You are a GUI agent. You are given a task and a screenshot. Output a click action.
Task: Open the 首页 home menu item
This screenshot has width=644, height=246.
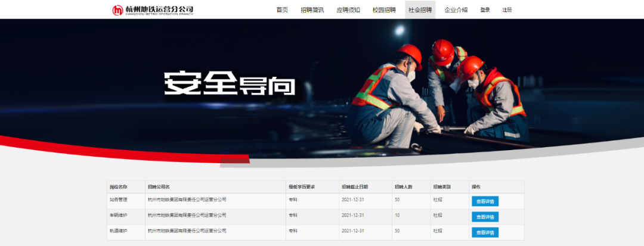click(x=282, y=10)
